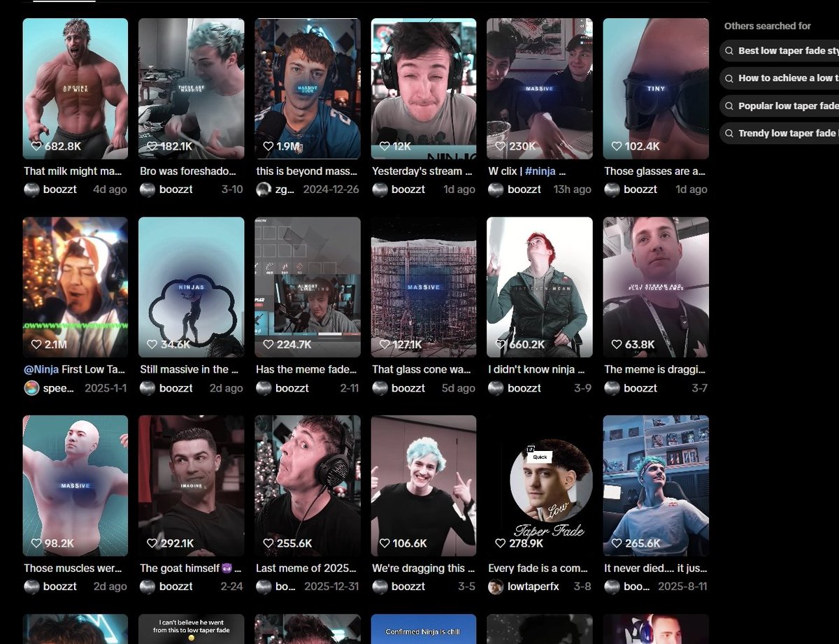Click heart icon beside 12K likes
Screen dimensions: 839x644
tap(385, 146)
